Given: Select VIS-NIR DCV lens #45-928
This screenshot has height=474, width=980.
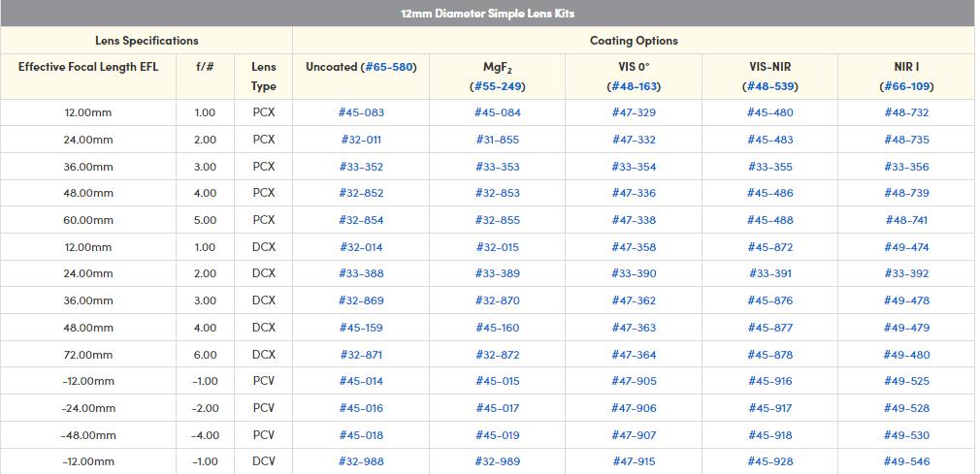Looking at the screenshot, I should click(769, 461).
